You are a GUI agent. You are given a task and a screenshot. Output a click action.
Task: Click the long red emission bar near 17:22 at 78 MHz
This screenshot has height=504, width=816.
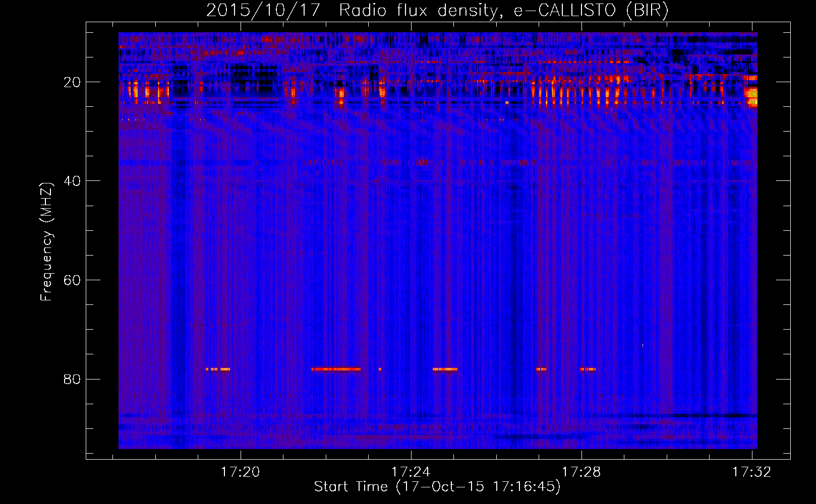point(336,369)
